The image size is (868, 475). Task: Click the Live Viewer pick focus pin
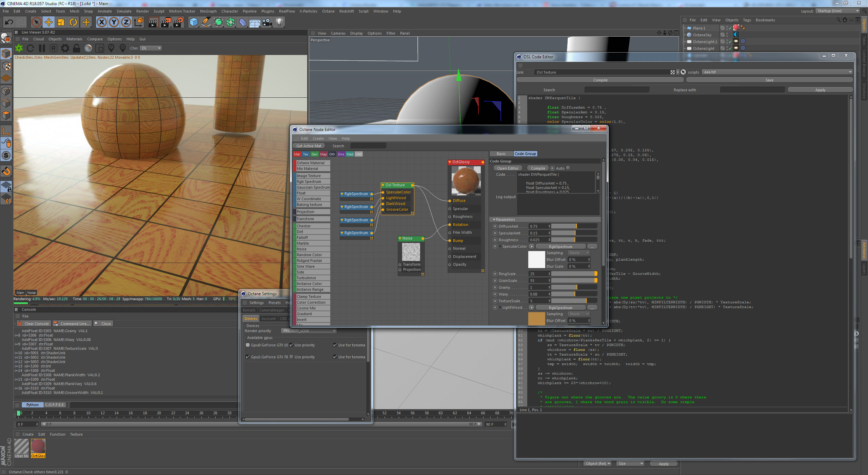click(111, 48)
